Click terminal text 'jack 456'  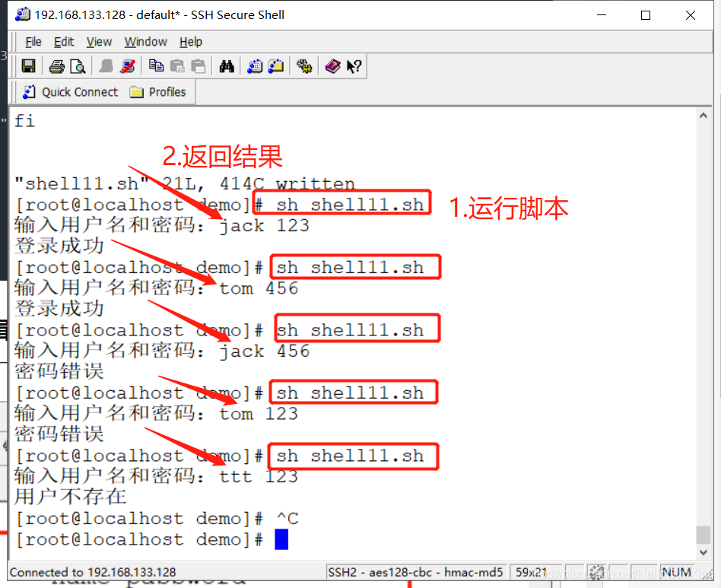click(265, 351)
